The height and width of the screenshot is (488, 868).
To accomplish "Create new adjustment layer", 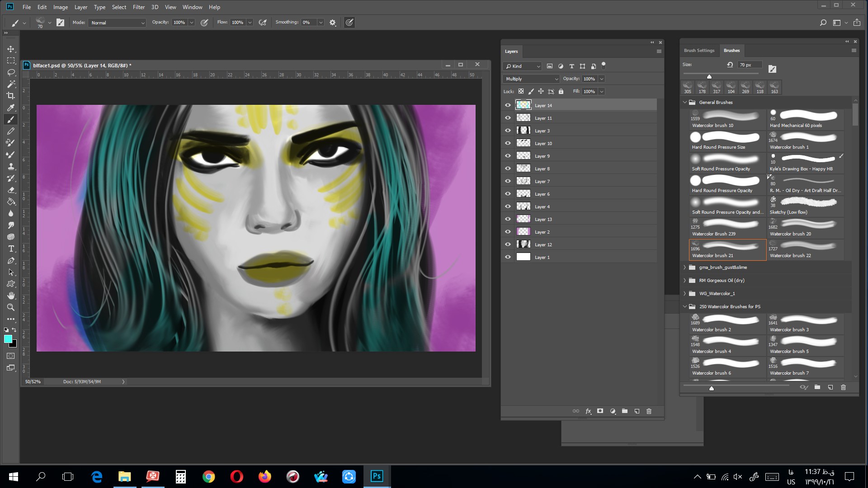I will pyautogui.click(x=613, y=411).
